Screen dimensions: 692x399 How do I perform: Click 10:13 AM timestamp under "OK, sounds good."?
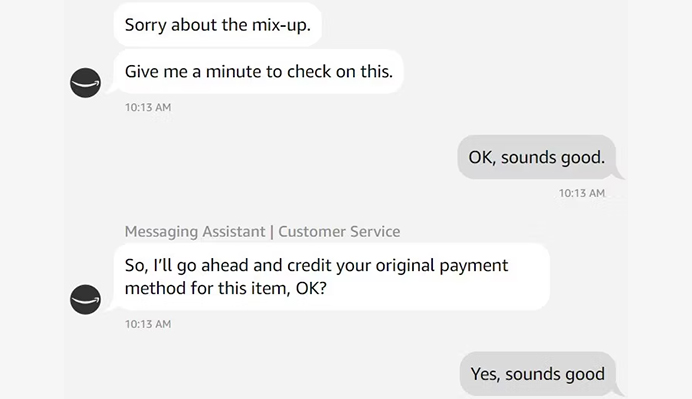(582, 193)
